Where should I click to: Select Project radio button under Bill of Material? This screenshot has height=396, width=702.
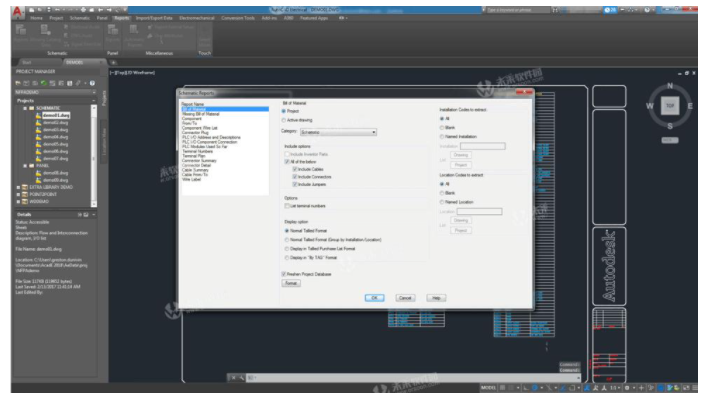coord(283,111)
